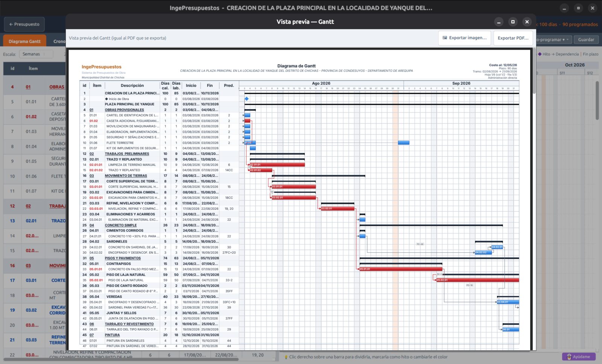Switch to the Diagrama Gantt tab
This screenshot has width=602, height=364.
[25, 41]
